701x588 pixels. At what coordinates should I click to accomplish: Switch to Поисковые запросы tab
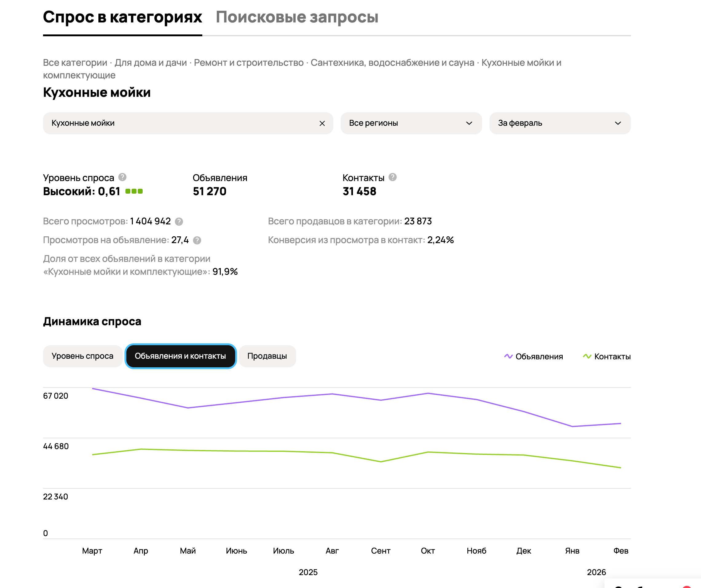(x=297, y=17)
